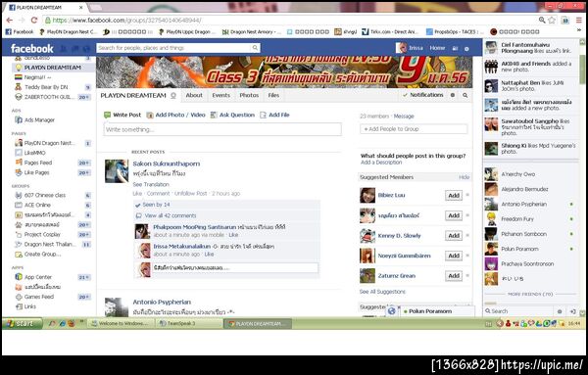Switch to Welcome to Windows taskbar window

[121, 323]
